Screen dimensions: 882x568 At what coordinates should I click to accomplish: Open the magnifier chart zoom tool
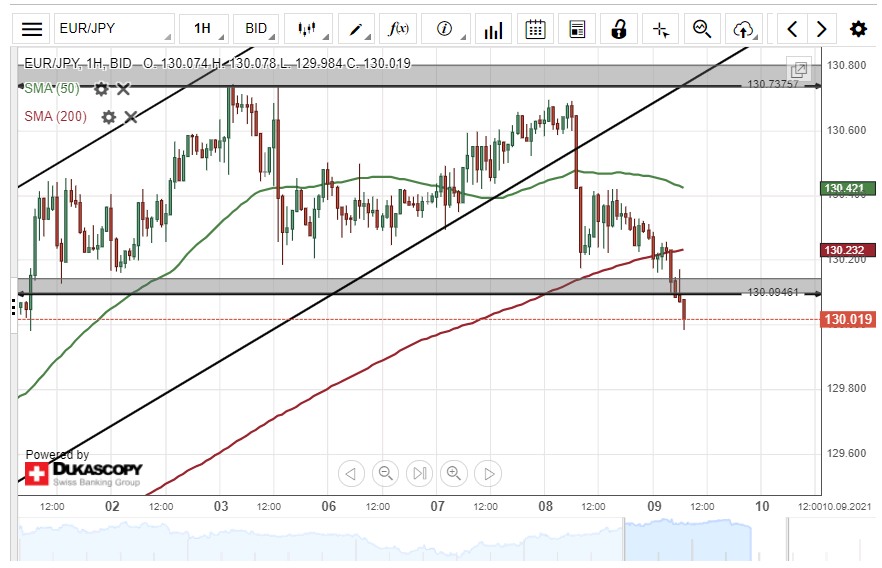tap(702, 29)
